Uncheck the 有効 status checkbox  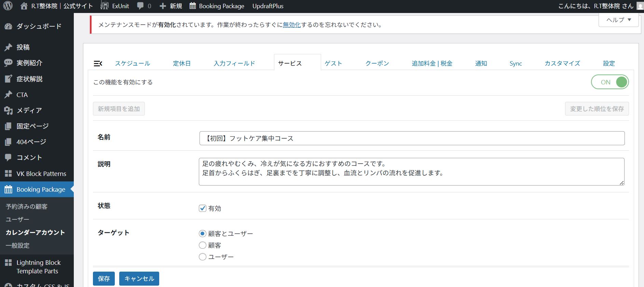click(203, 208)
